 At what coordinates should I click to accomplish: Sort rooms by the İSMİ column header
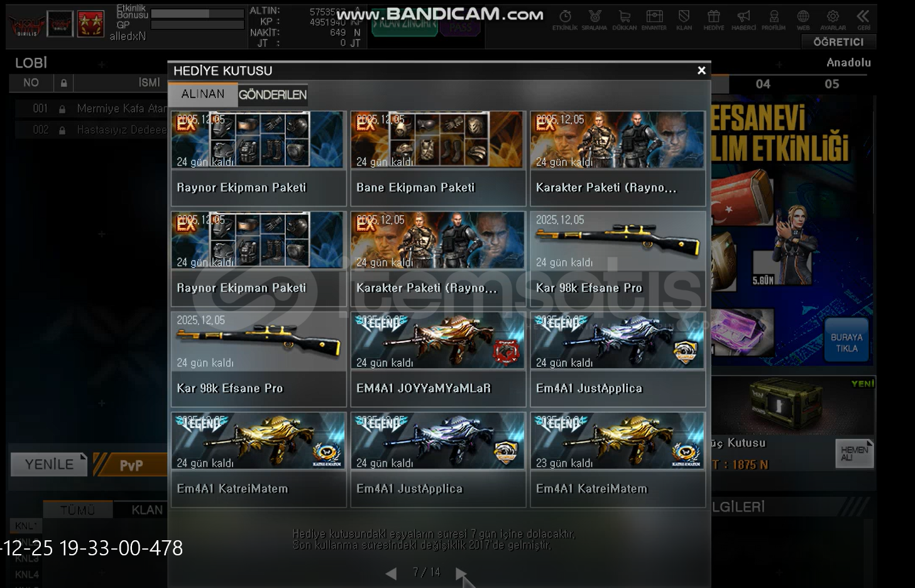click(x=150, y=83)
